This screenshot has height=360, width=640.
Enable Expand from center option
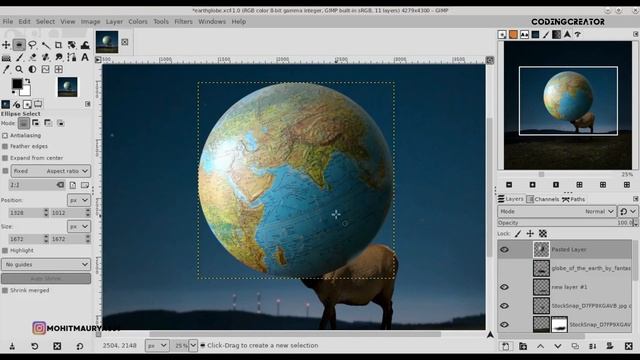click(x=5, y=158)
